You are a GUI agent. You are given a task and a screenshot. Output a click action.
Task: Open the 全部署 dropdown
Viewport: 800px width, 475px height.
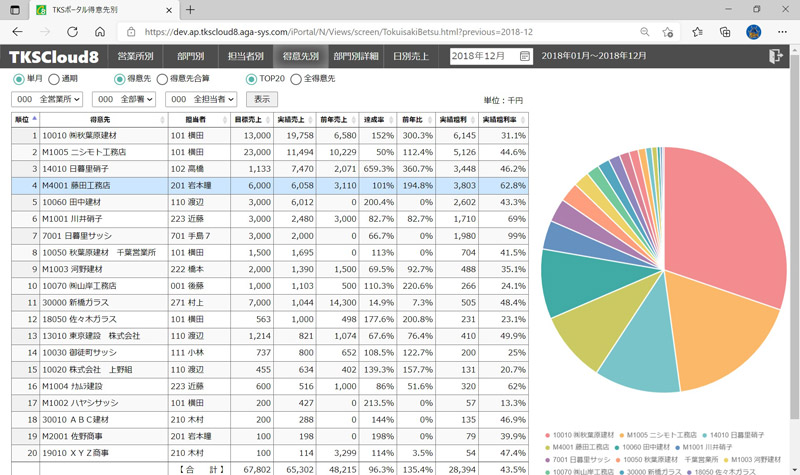tap(124, 99)
